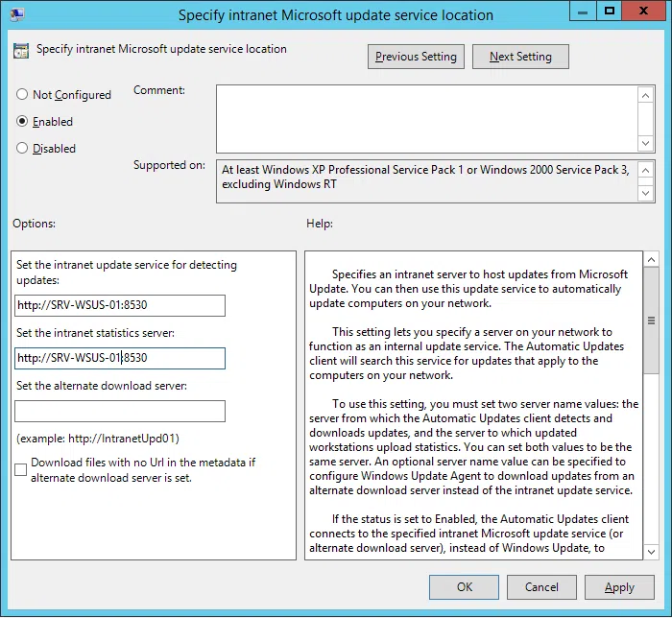Click the policy icon in title bar
Screen dimensions: 672x618
tap(17, 15)
